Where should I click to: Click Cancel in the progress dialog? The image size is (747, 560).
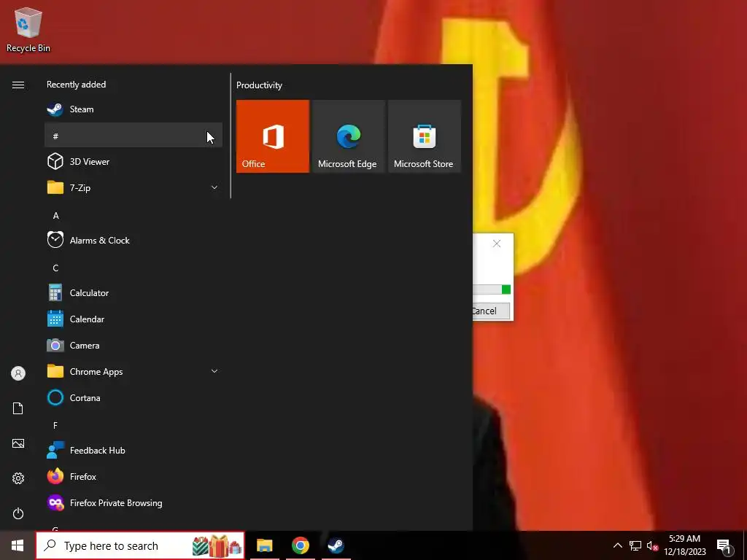[491, 311]
